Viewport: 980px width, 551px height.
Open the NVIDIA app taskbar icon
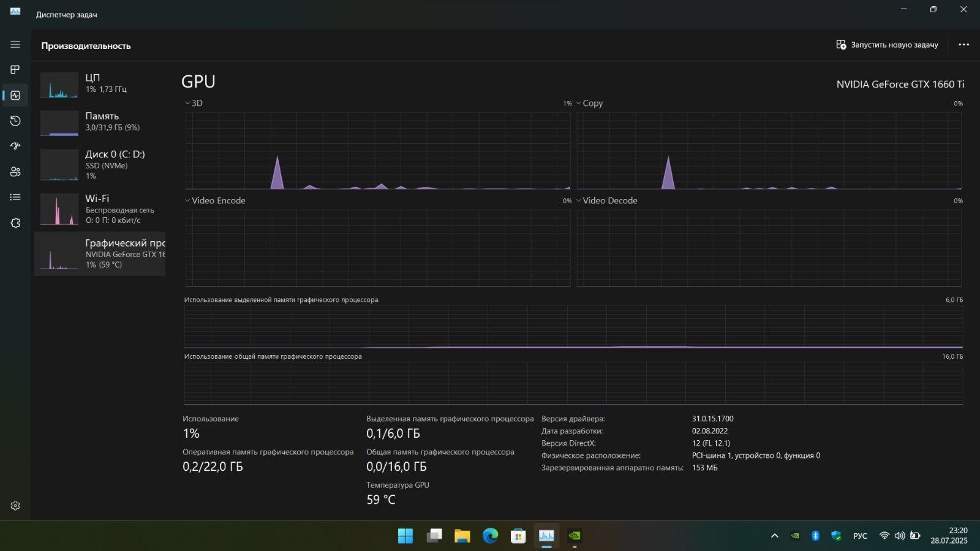click(x=575, y=536)
